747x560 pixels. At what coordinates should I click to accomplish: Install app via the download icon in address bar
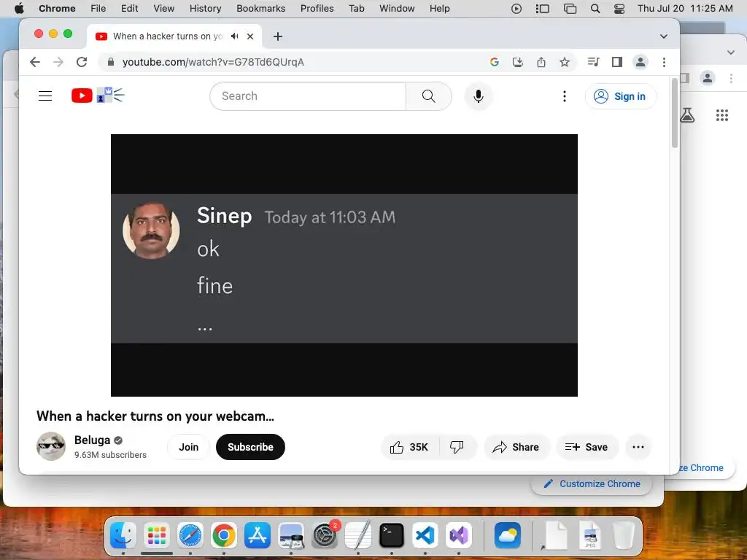[518, 62]
